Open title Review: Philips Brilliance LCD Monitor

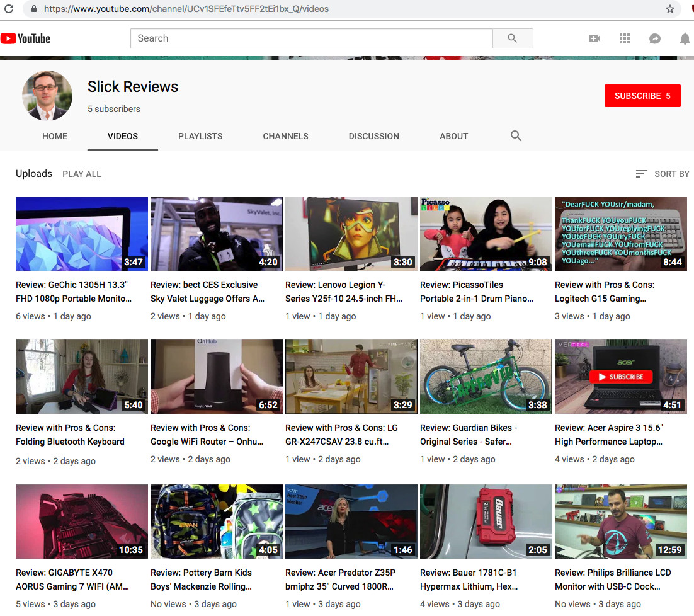point(613,579)
